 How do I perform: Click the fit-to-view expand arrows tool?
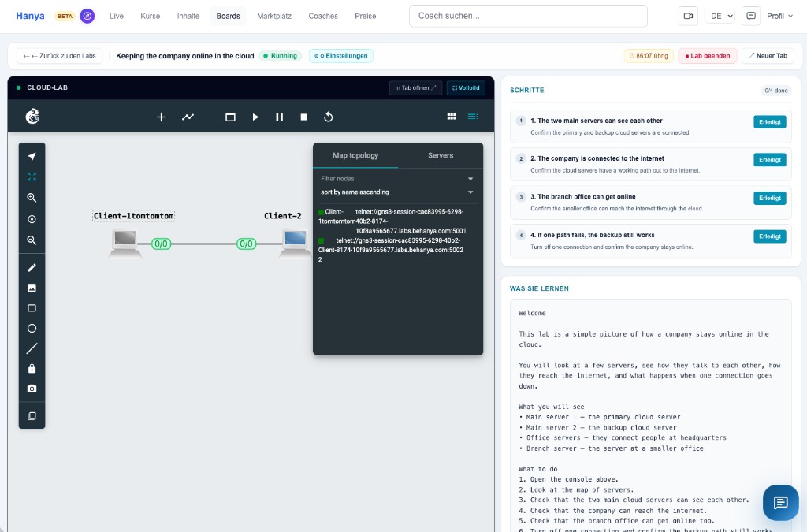tap(32, 177)
